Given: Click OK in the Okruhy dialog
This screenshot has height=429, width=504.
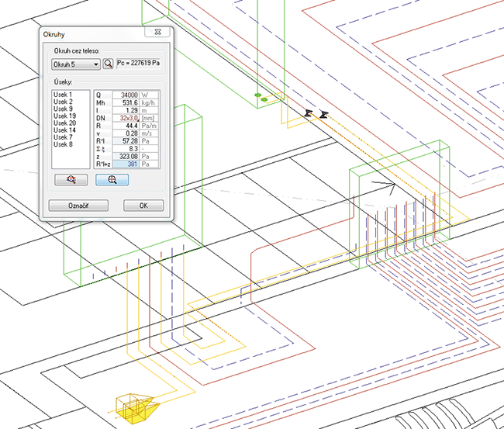Looking at the screenshot, I should point(143,206).
